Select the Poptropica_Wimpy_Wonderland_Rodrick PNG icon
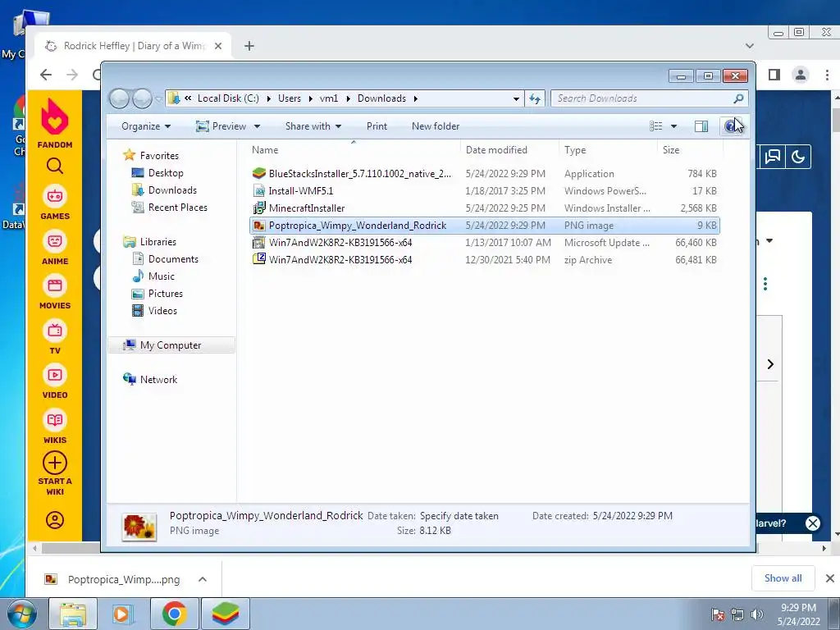 pos(259,226)
